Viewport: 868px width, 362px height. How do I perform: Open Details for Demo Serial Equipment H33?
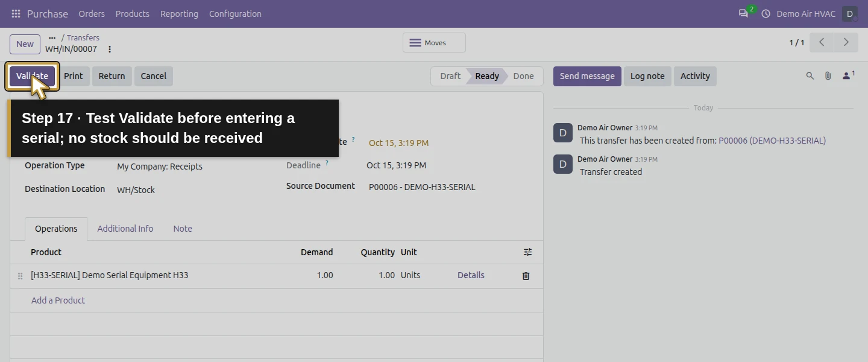[x=471, y=275]
